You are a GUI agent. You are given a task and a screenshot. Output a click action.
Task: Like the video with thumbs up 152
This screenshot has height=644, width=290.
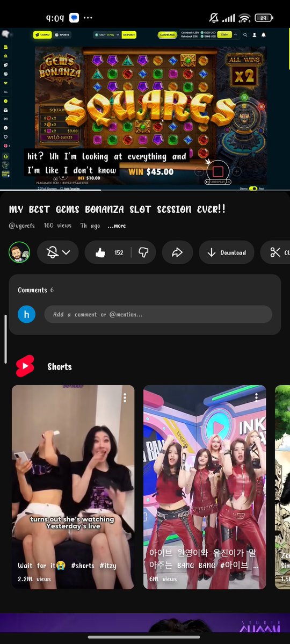coord(107,252)
